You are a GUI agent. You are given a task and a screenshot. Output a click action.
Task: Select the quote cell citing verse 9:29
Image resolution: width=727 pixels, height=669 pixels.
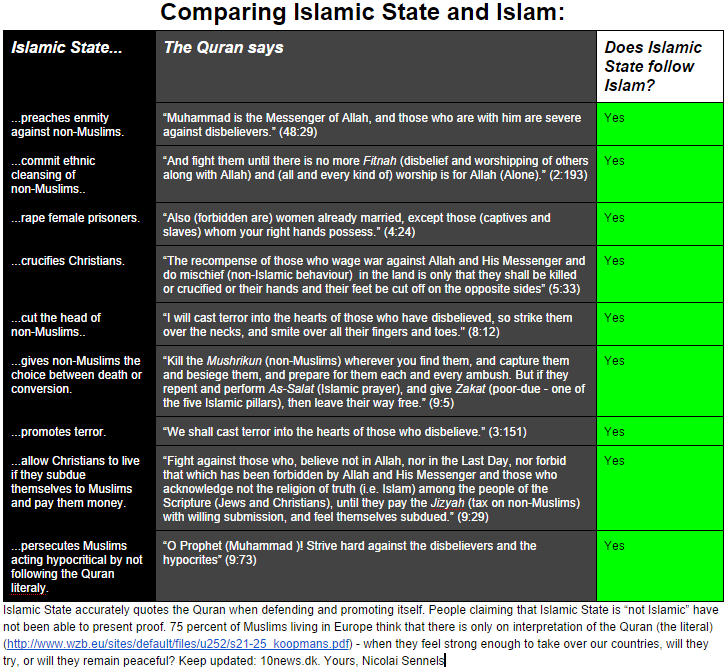[x=375, y=489]
